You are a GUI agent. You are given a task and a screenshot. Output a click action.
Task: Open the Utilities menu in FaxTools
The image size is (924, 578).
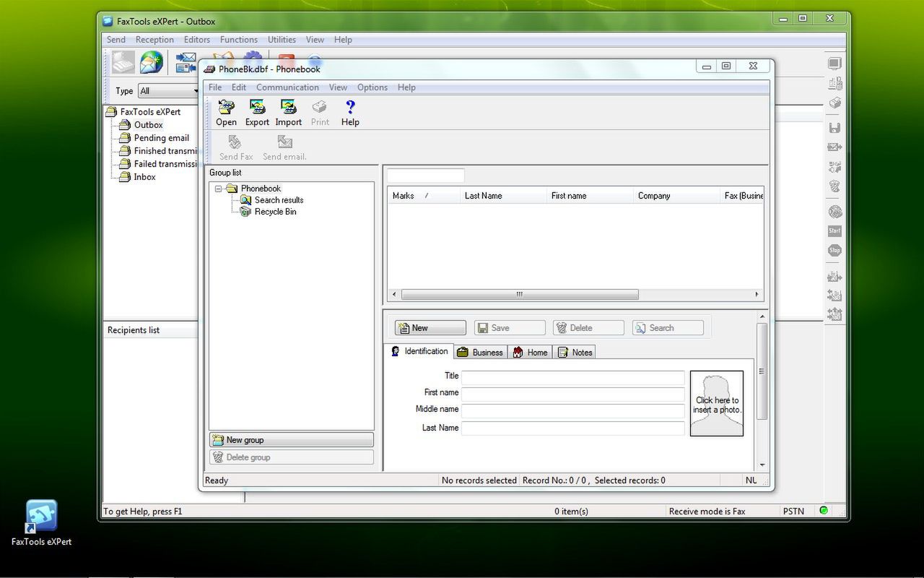pyautogui.click(x=282, y=40)
